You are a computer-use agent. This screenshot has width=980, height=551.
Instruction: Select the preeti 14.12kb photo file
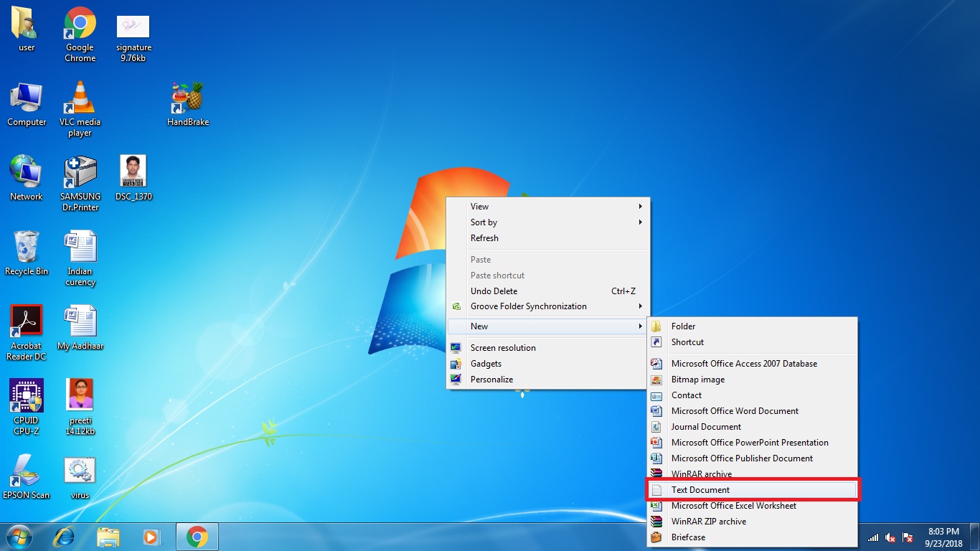80,408
